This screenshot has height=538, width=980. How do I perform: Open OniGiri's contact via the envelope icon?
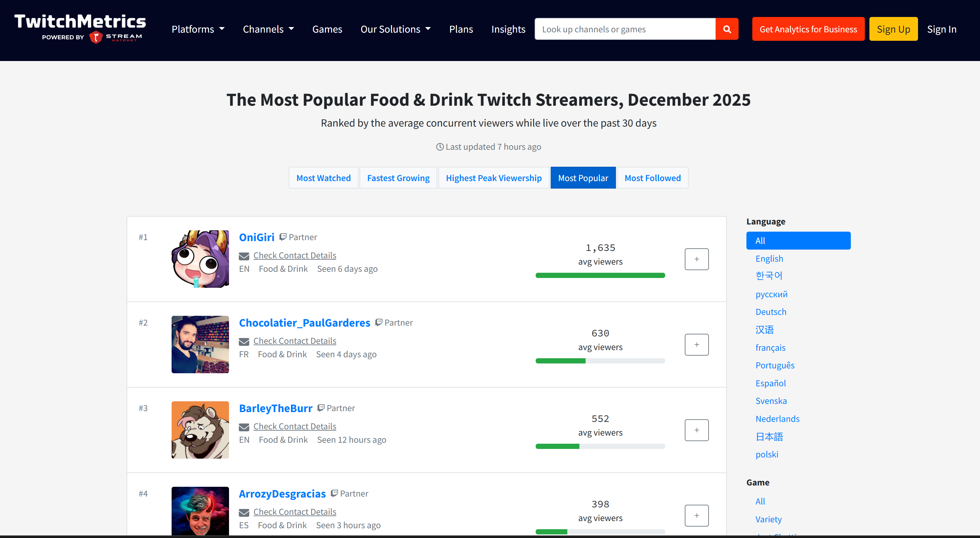click(245, 255)
